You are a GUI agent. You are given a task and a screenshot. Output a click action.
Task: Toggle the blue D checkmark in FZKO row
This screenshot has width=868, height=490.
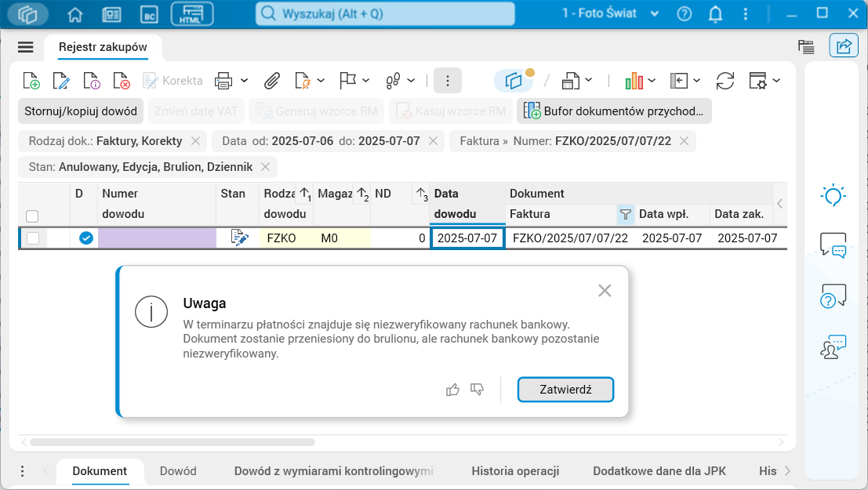click(x=85, y=238)
